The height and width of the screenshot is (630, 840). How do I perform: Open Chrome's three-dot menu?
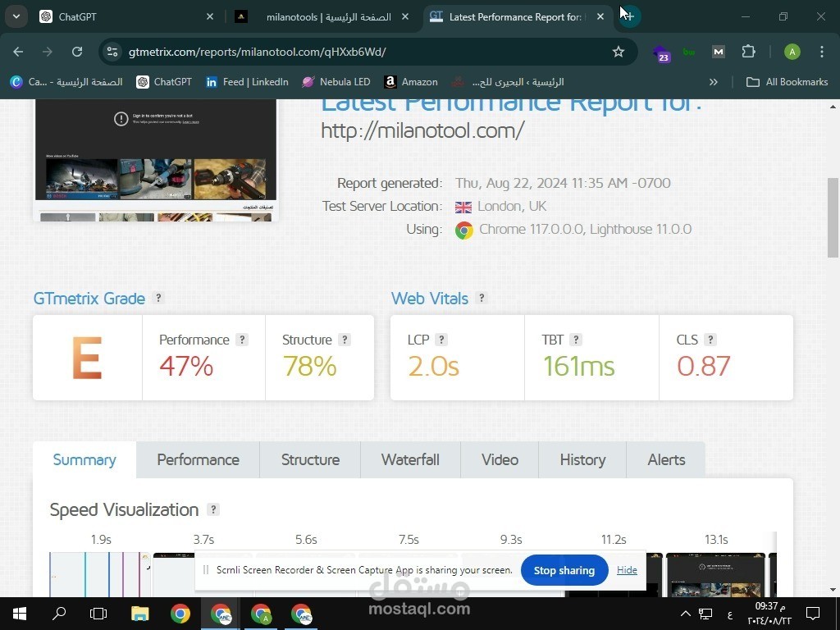coord(821,52)
